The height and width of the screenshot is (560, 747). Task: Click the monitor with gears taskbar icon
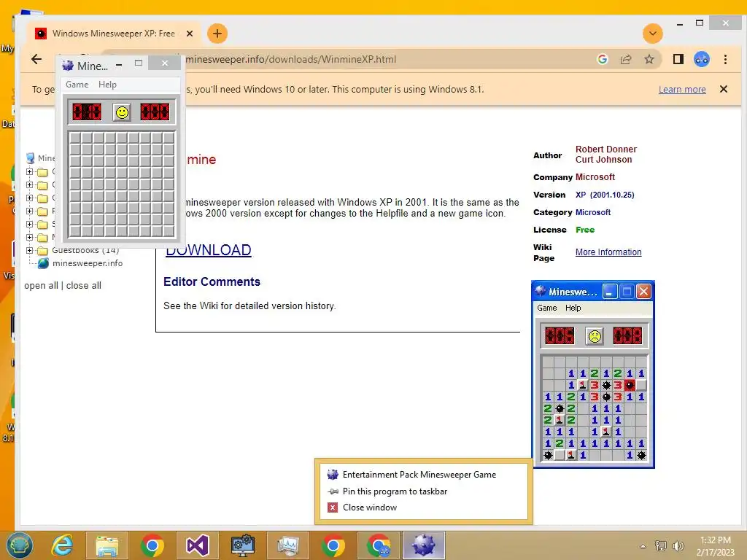click(x=242, y=545)
